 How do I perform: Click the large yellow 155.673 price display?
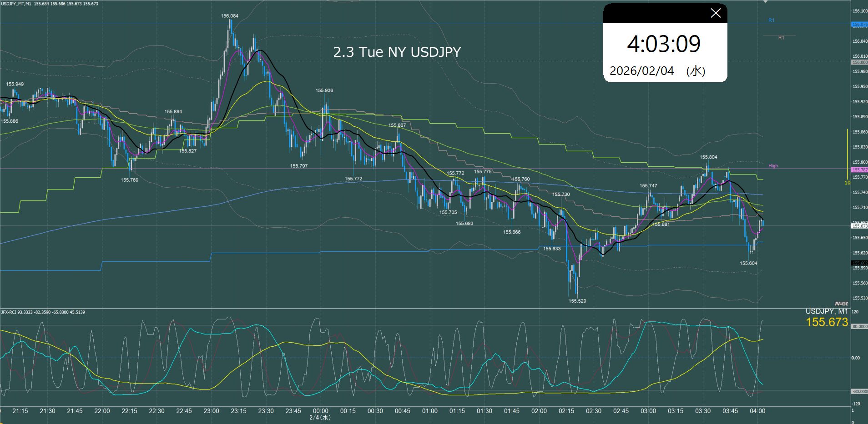coord(827,322)
